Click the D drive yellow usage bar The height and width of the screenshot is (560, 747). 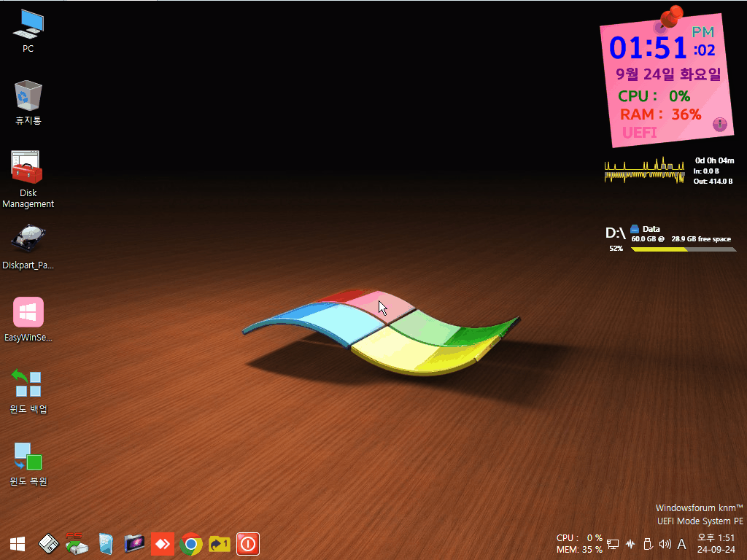pos(684,249)
